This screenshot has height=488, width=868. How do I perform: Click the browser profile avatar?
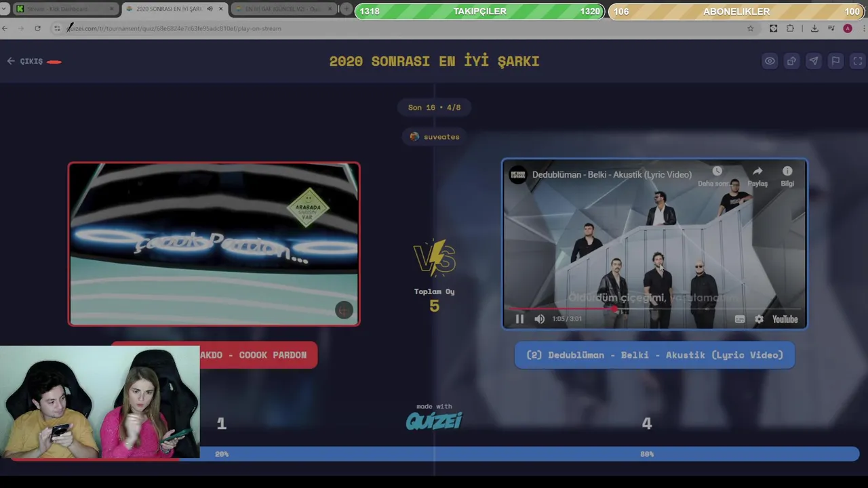tap(848, 28)
